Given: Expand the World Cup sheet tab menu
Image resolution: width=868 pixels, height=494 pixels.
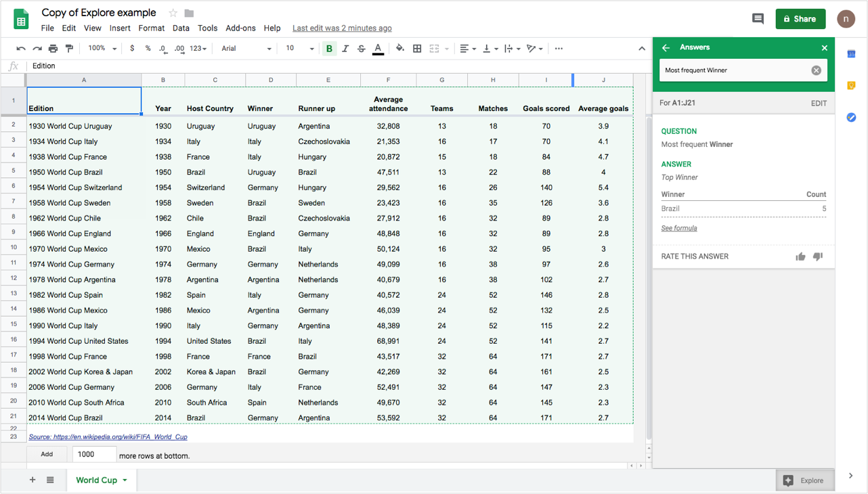Looking at the screenshot, I should pos(125,480).
